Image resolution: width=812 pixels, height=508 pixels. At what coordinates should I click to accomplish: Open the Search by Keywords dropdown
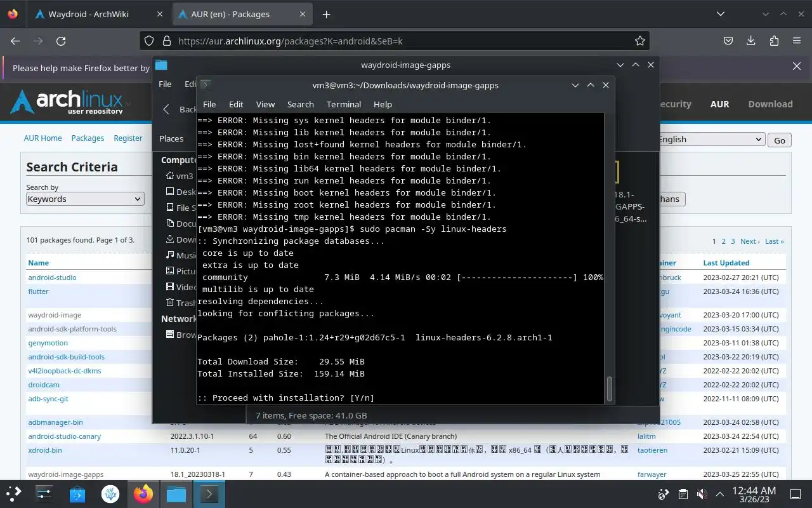click(85, 199)
